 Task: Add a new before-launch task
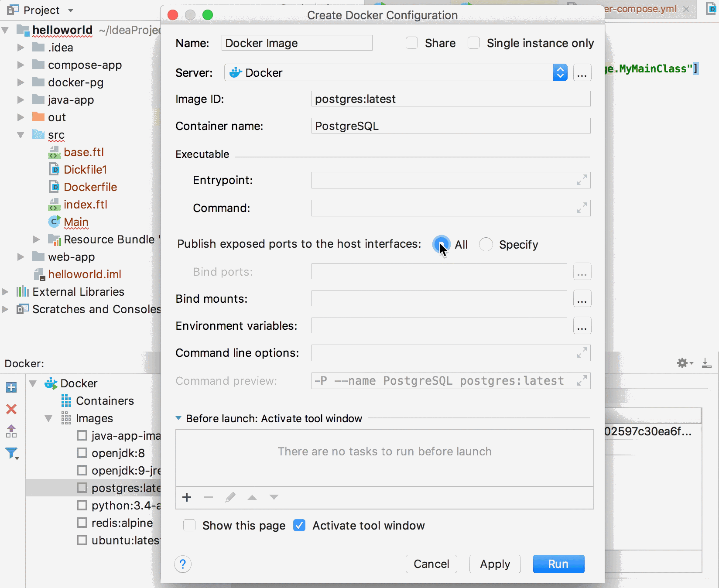coord(187,497)
